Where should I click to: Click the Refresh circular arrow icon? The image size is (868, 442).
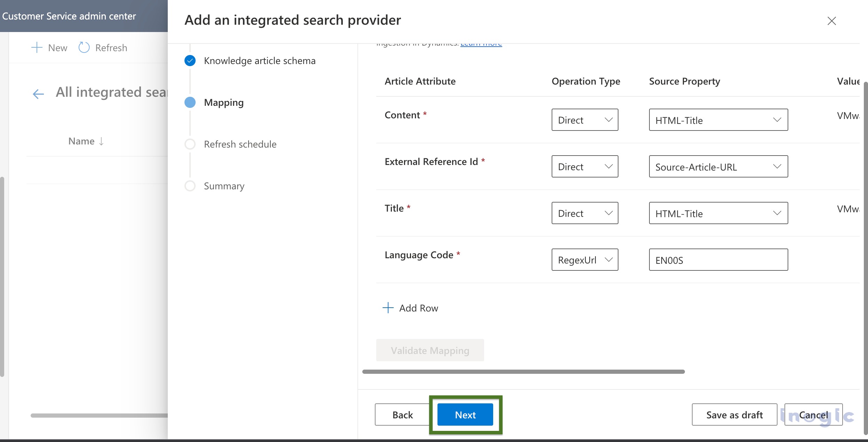pyautogui.click(x=84, y=48)
